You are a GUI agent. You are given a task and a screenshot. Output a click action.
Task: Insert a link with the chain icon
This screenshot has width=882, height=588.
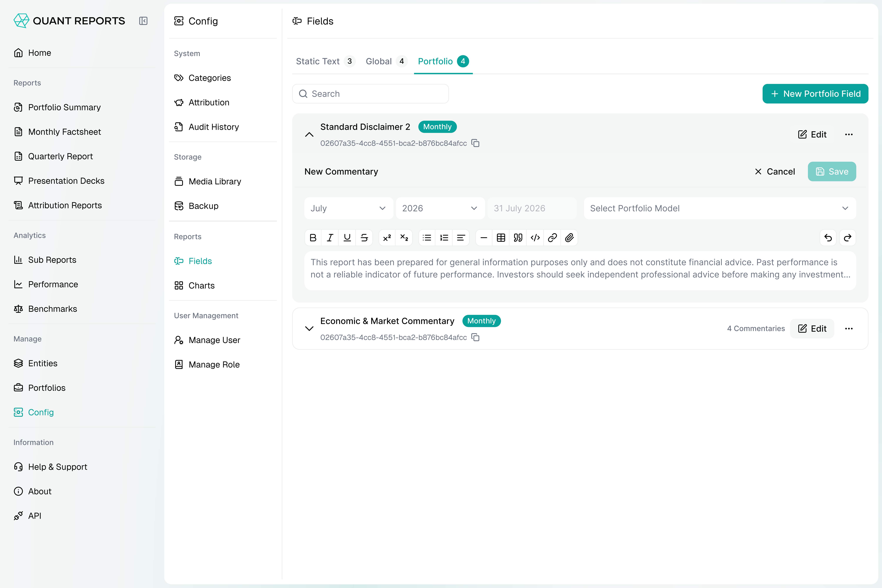pos(552,238)
